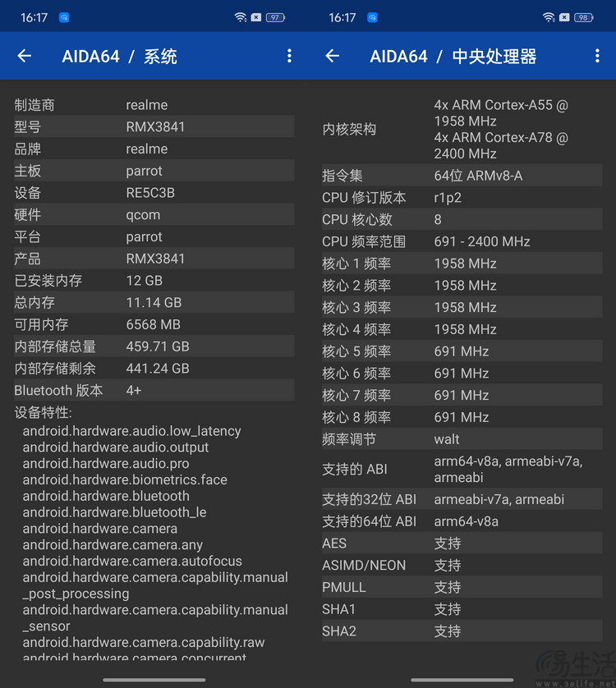
Task: Select the 制造商 realme row
Action: (x=154, y=105)
